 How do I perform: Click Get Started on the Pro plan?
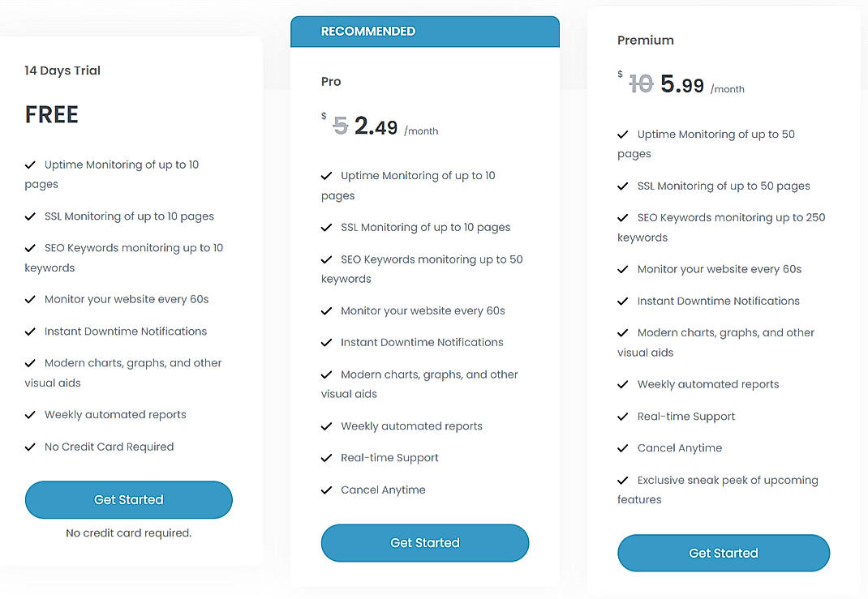(424, 543)
